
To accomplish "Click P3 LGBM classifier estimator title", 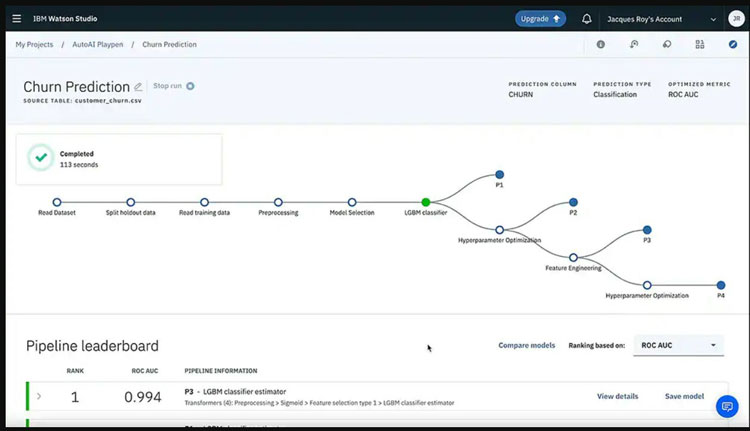I will click(x=235, y=392).
